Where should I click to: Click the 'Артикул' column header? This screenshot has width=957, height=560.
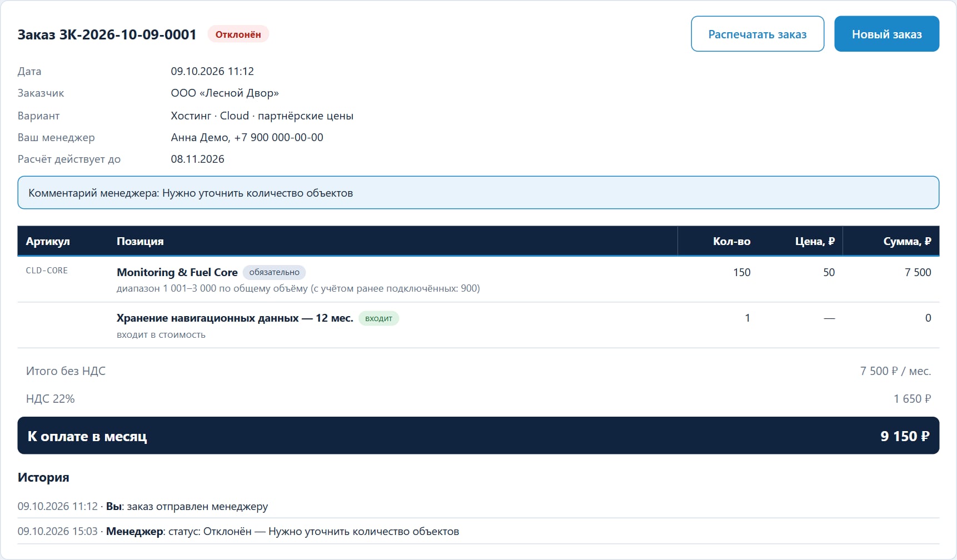(x=48, y=241)
